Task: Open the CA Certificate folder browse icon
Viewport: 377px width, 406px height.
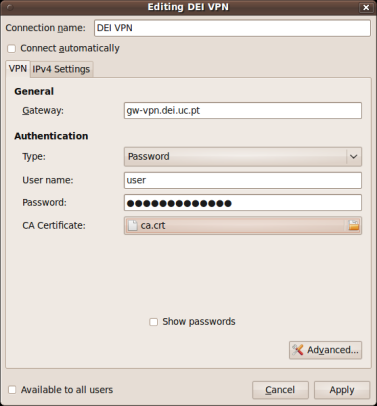Action: [x=354, y=226]
